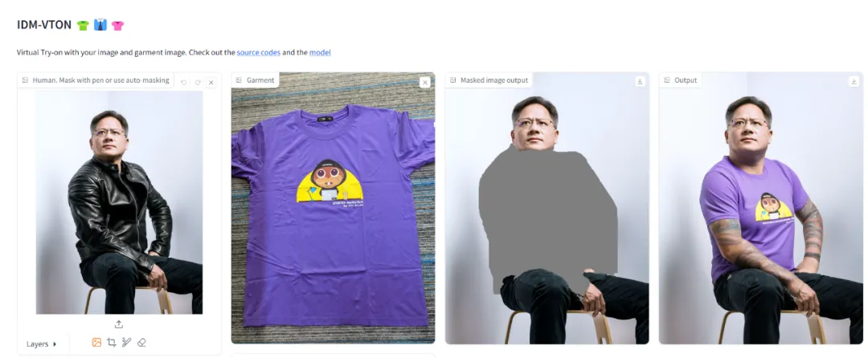This screenshot has height=358, width=868.
Task: Clear the Human image with the X icon
Action: click(x=211, y=83)
